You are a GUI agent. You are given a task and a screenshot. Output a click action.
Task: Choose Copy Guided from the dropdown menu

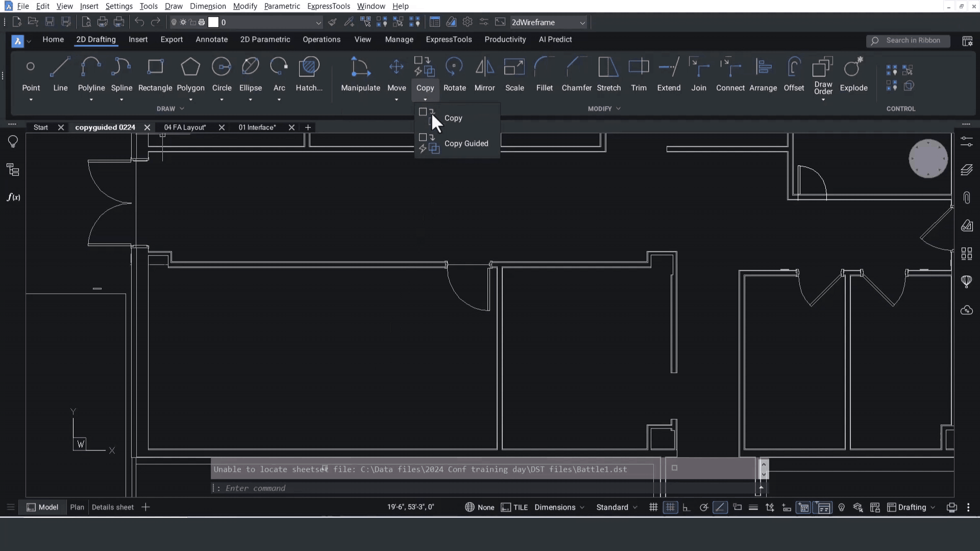coord(465,143)
